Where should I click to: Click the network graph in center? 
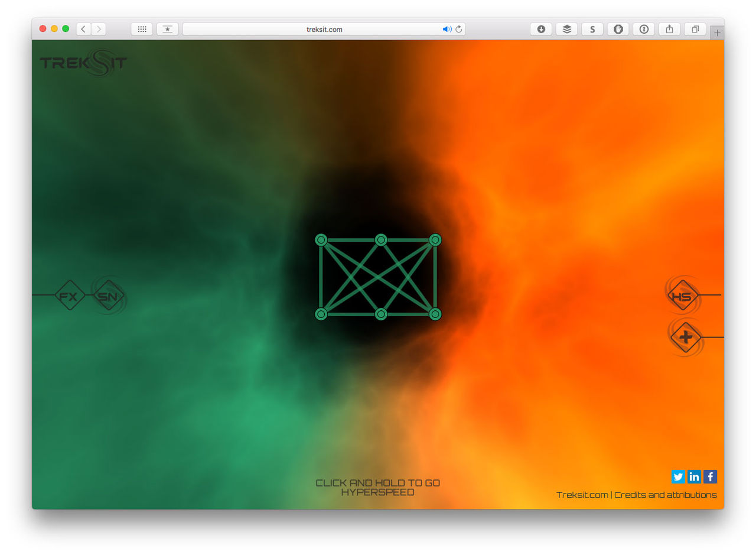378,277
